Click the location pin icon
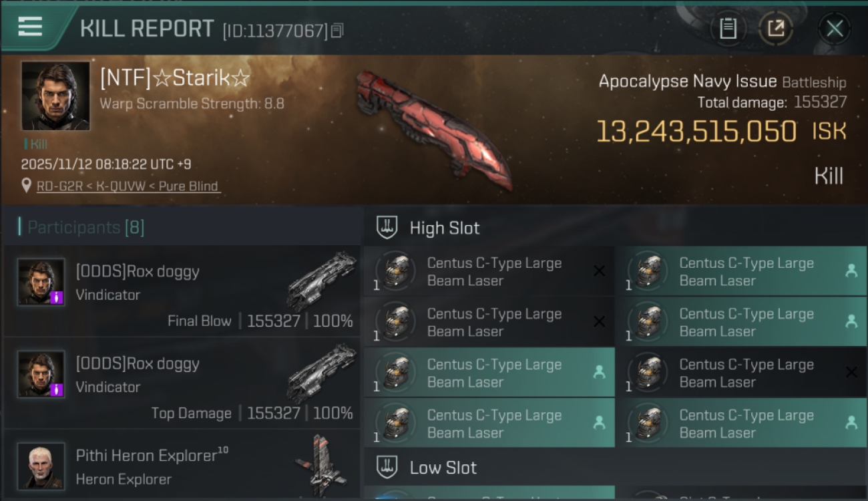Image resolution: width=868 pixels, height=501 pixels. click(27, 186)
